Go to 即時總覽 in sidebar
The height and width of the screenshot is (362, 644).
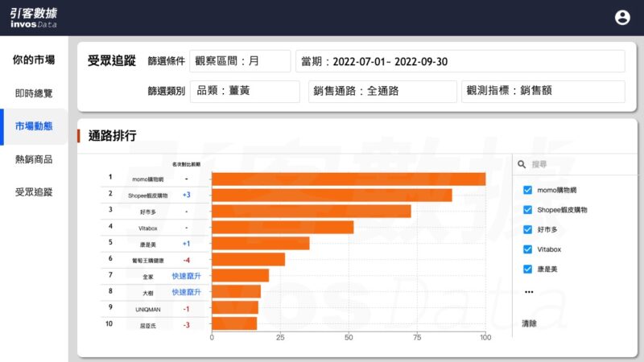pyautogui.click(x=34, y=93)
